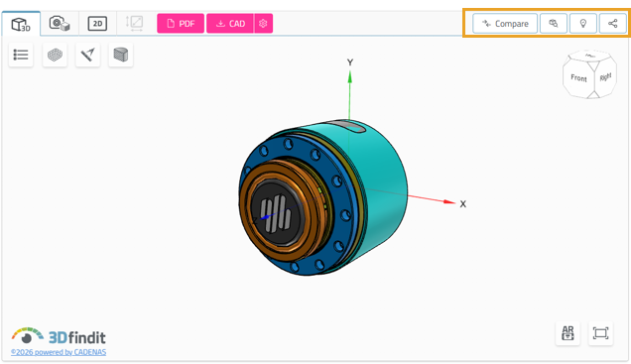Switch to the 3D view tab

tap(21, 24)
